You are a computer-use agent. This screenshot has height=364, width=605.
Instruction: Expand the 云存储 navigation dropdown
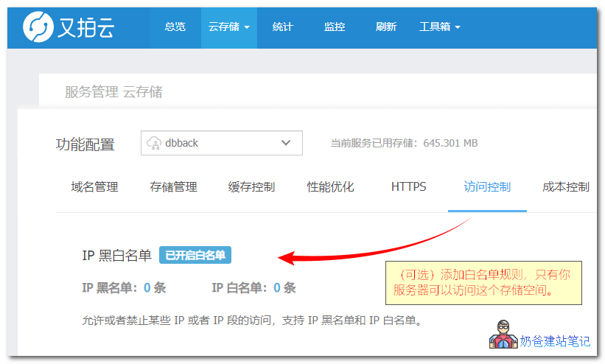coord(228,27)
